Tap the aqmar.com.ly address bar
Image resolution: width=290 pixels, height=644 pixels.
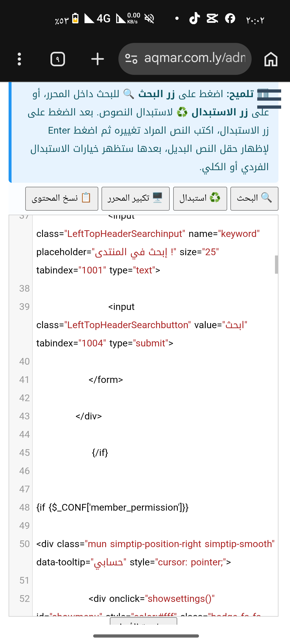[x=185, y=59]
